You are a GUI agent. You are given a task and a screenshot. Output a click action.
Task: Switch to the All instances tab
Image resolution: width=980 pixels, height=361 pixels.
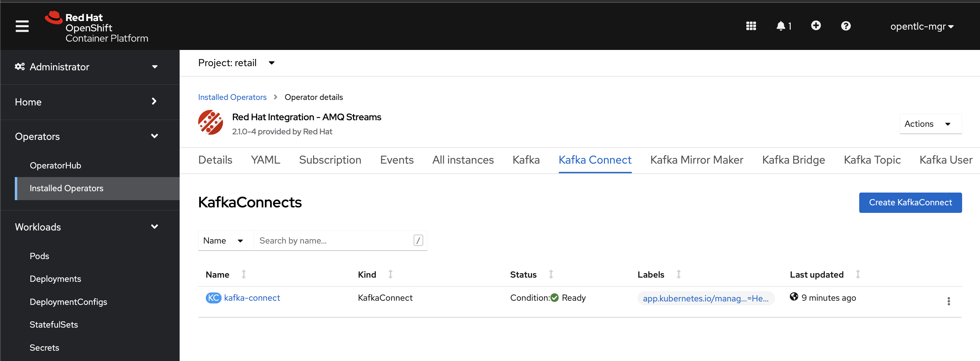pyautogui.click(x=462, y=160)
